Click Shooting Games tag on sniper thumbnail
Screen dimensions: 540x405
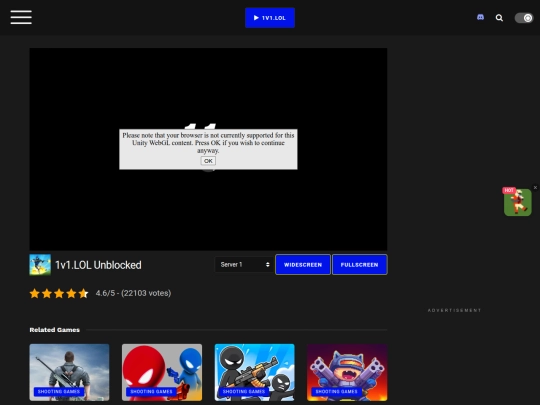click(x=59, y=392)
